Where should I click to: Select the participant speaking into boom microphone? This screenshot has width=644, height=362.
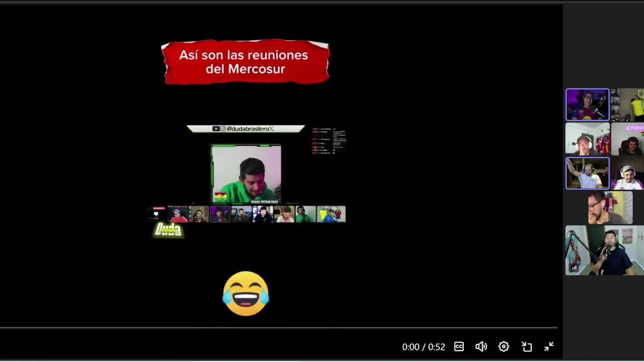(x=605, y=250)
